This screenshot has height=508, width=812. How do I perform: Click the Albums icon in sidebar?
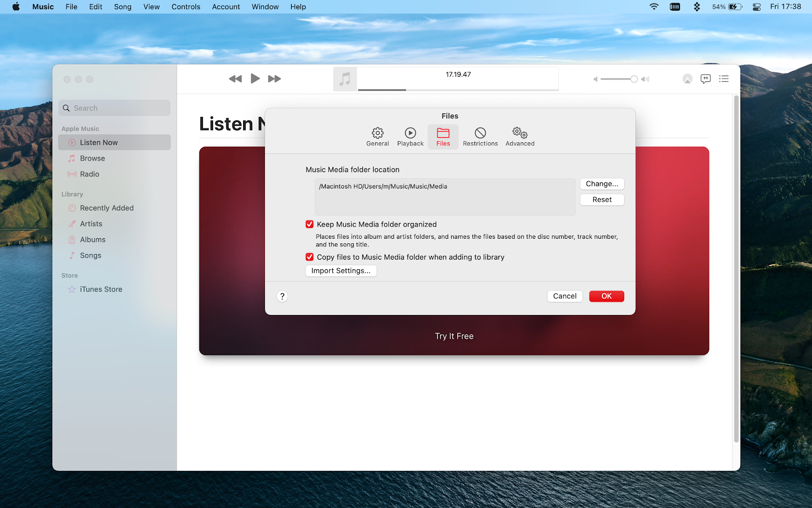[x=72, y=240]
